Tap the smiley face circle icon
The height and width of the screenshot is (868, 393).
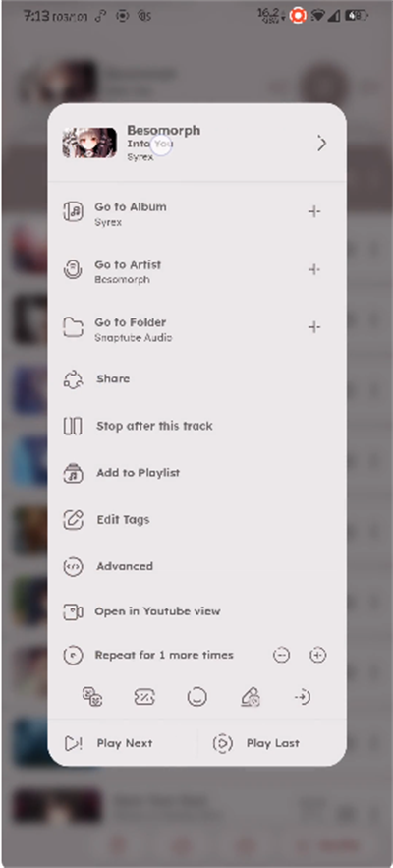196,697
